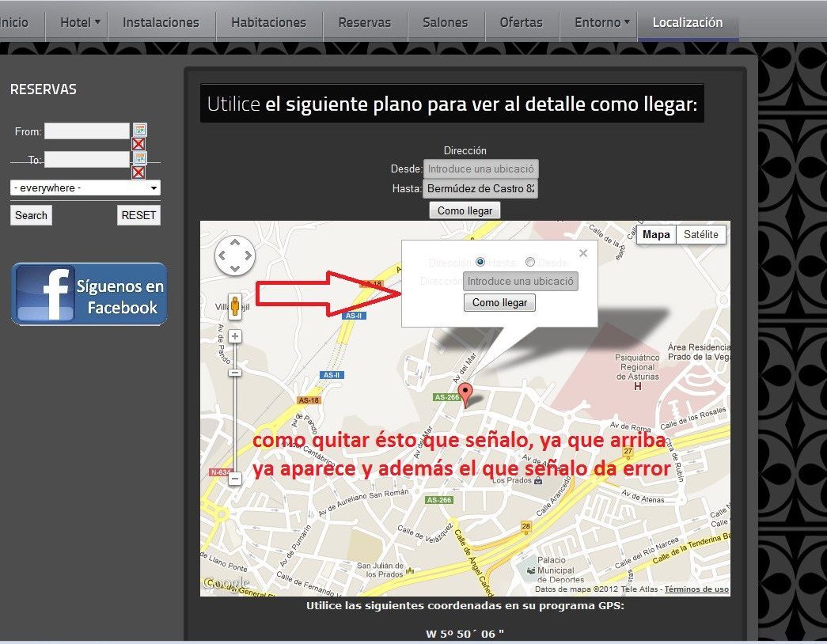The image size is (827, 644).
Task: Select the Desde radio button in popup
Action: tap(530, 262)
